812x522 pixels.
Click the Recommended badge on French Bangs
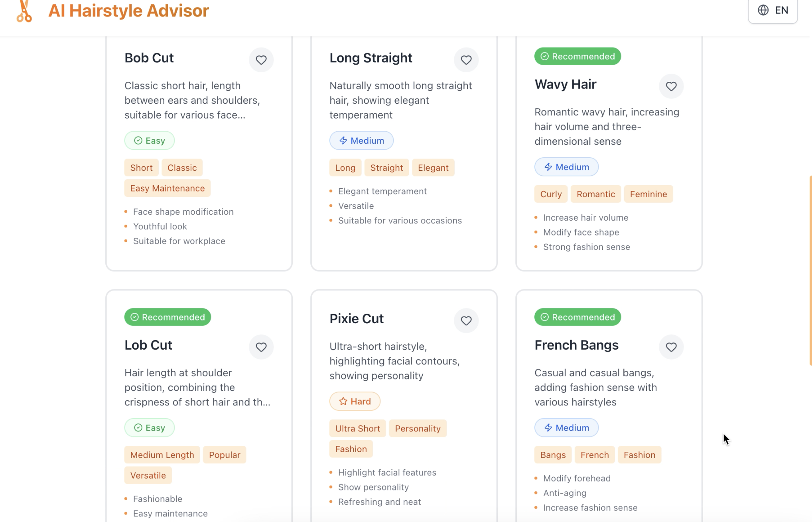click(577, 317)
